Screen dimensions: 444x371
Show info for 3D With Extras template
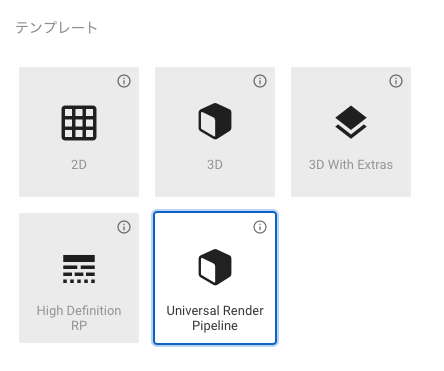point(396,81)
